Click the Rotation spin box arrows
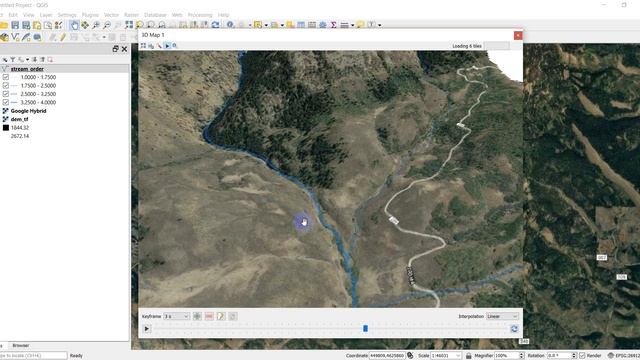Viewport: 640px width, 360px height. (x=574, y=356)
